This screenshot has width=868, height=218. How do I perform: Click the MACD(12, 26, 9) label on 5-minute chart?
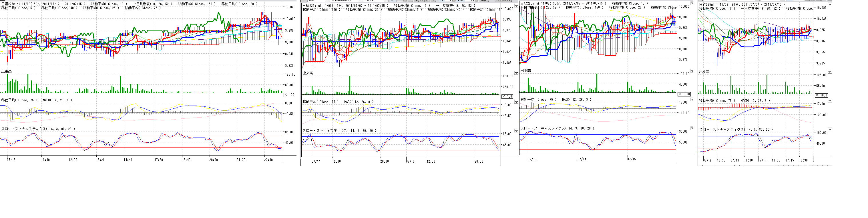[x=57, y=100]
